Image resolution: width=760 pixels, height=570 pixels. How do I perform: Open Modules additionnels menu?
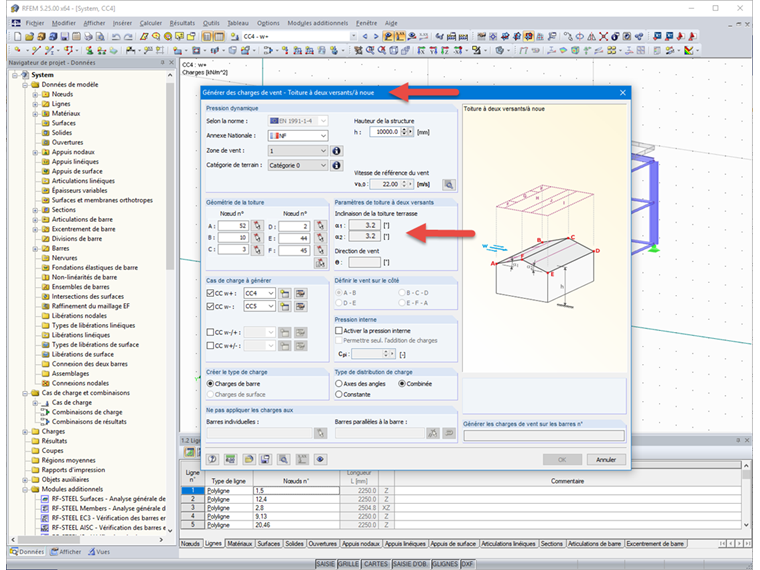click(317, 23)
